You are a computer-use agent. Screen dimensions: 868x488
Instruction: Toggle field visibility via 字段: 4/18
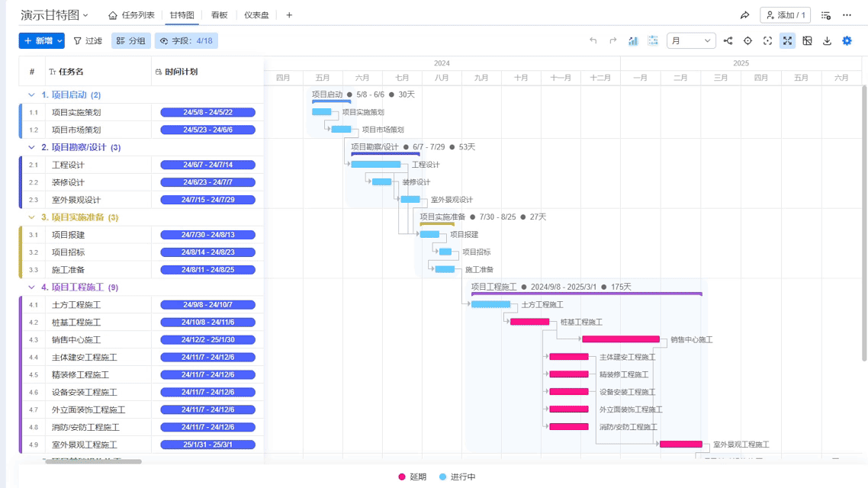pyautogui.click(x=186, y=41)
